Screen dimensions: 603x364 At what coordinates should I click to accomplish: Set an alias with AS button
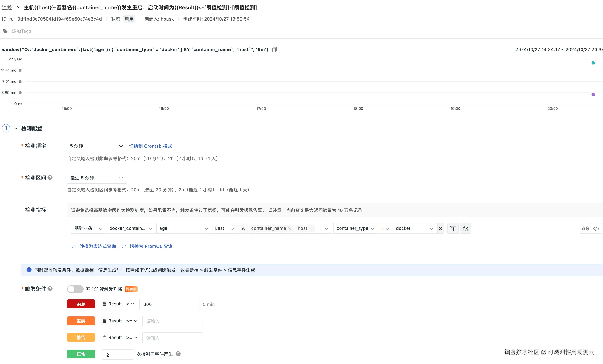point(585,228)
